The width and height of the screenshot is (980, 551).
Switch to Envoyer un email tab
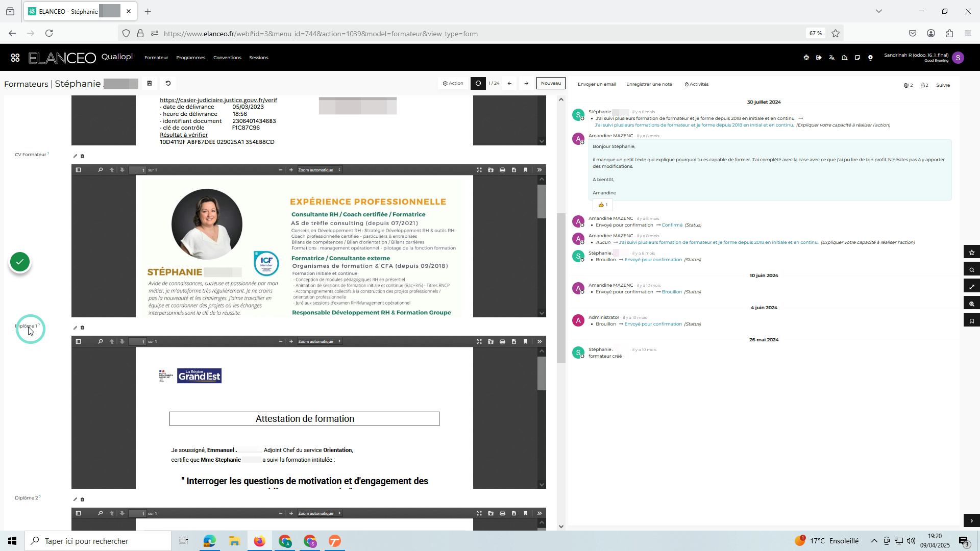click(x=597, y=85)
